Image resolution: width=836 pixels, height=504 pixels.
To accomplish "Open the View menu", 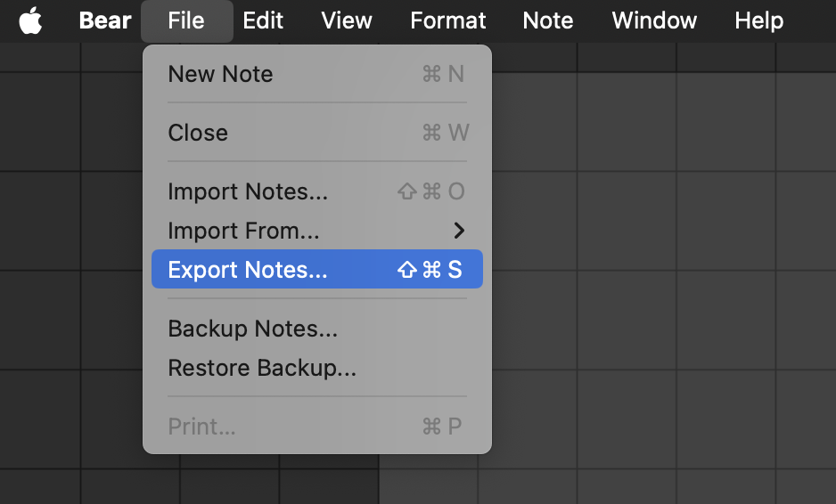I will [x=347, y=20].
